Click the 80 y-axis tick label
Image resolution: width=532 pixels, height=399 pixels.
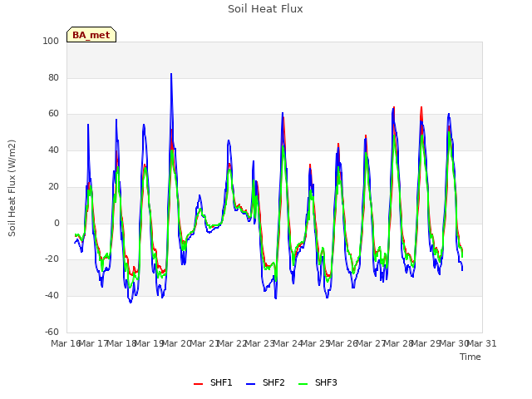tap(53, 77)
